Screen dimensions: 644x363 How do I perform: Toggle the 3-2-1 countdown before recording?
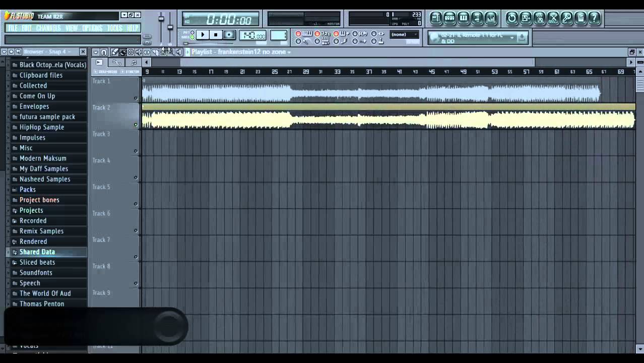tap(323, 34)
